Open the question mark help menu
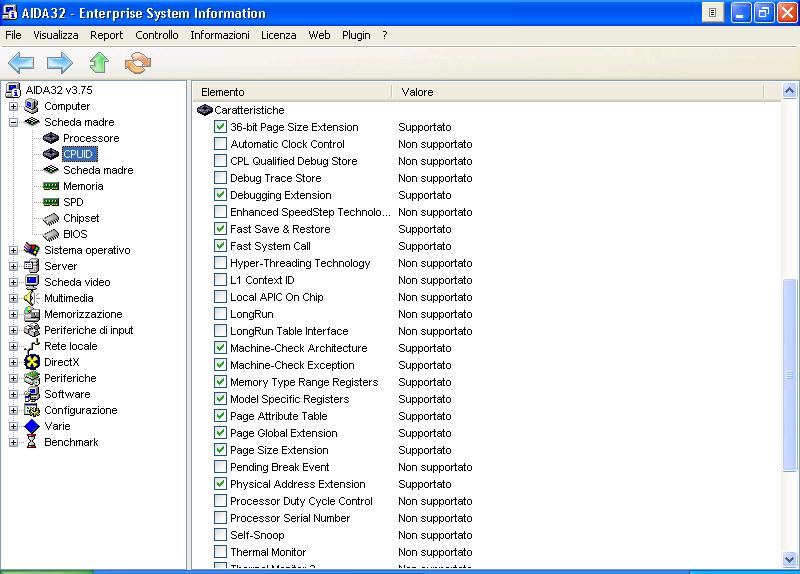Screen dimensions: 800x574 click(385, 35)
